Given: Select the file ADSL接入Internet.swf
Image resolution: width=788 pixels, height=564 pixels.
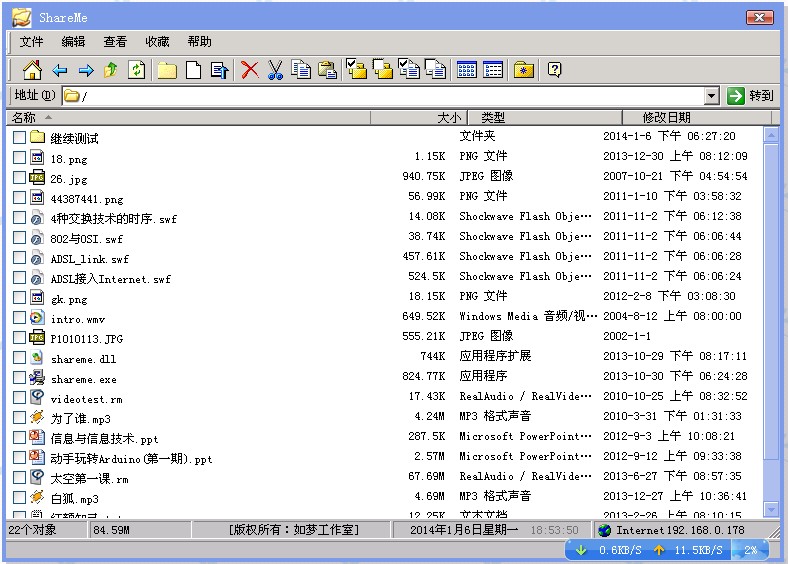Looking at the screenshot, I should click(x=111, y=279).
